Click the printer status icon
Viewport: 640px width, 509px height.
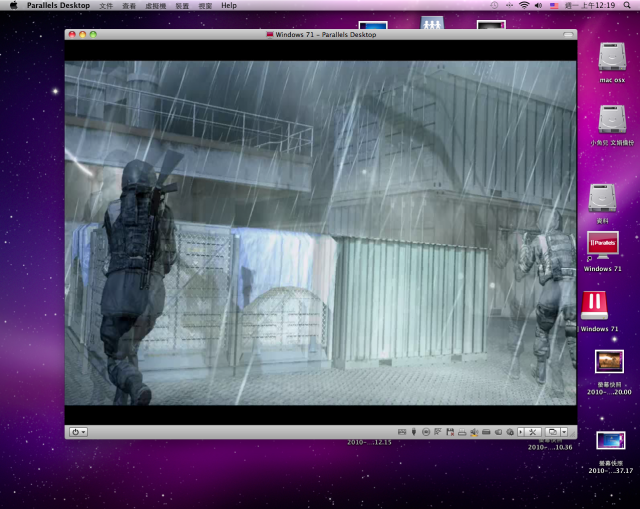point(462,432)
